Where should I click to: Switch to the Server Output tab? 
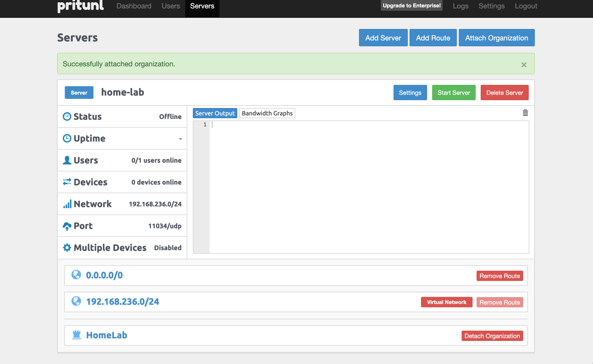point(215,113)
